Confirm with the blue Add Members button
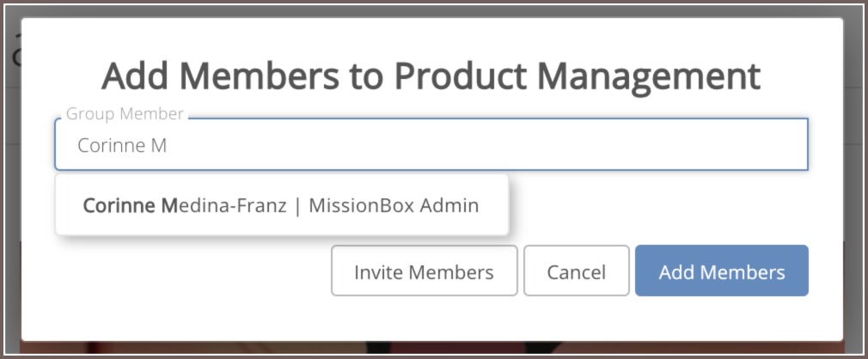 pyautogui.click(x=722, y=271)
